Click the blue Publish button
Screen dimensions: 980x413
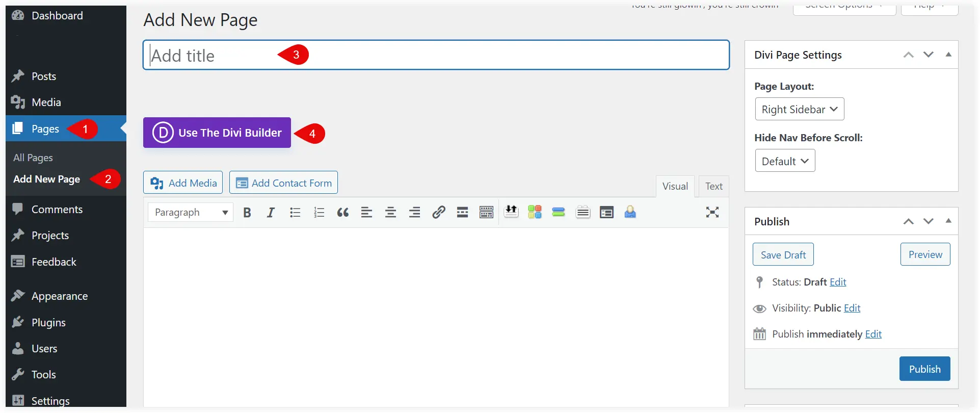tap(925, 369)
